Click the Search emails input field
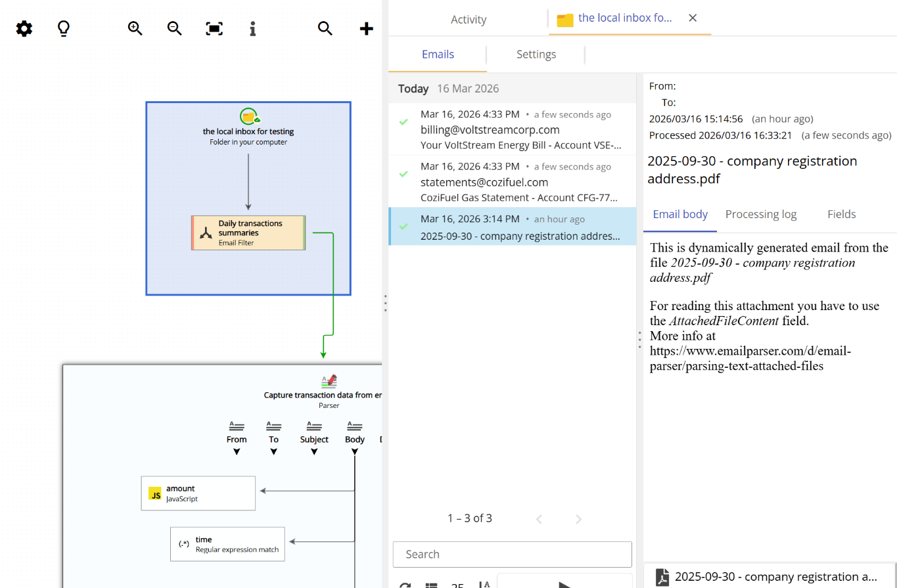Screen dimensions: 897x588 (512, 554)
